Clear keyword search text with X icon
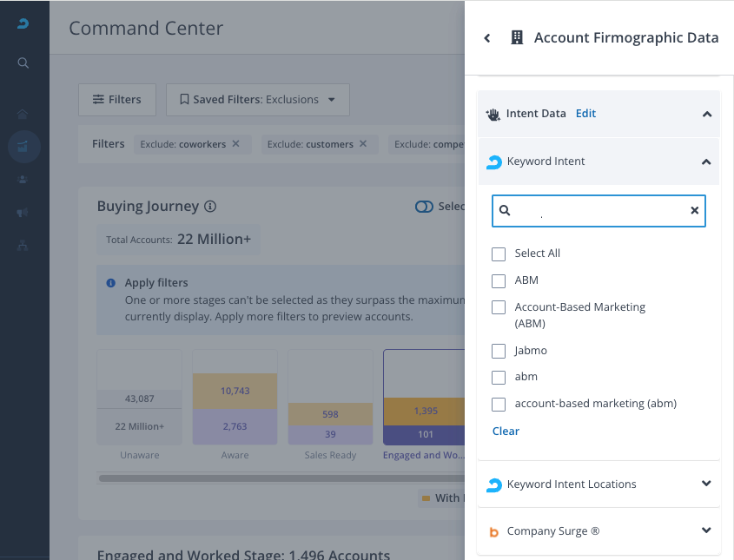734x560 pixels. coord(694,210)
